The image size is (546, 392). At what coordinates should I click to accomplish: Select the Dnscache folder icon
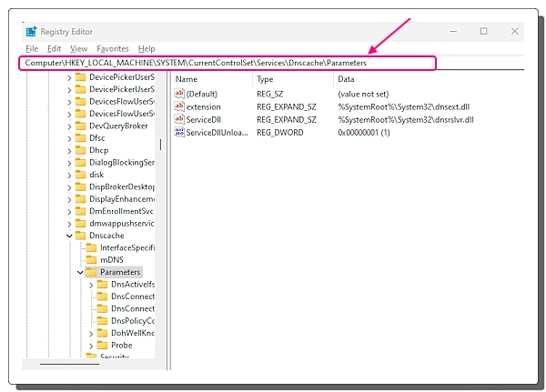pyautogui.click(x=80, y=236)
